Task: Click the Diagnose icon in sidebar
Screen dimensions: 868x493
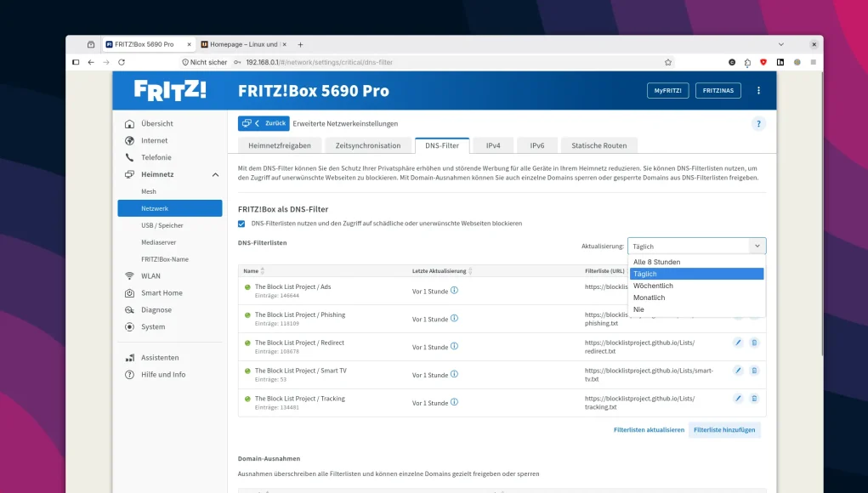Action: [x=129, y=310]
